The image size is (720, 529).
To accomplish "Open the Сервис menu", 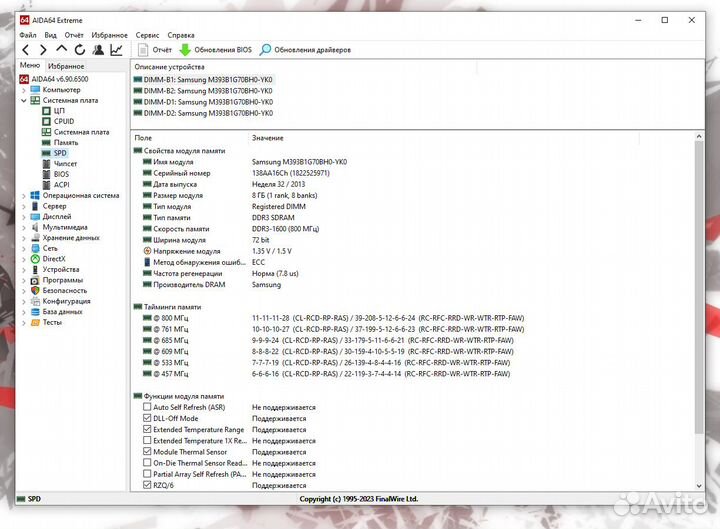I will coord(147,34).
